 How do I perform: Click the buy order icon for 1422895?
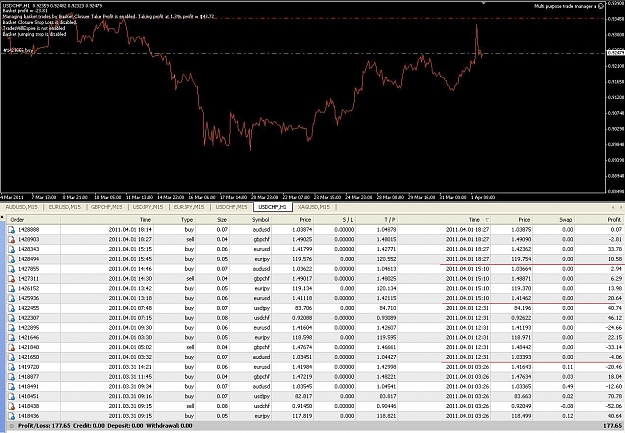point(12,328)
